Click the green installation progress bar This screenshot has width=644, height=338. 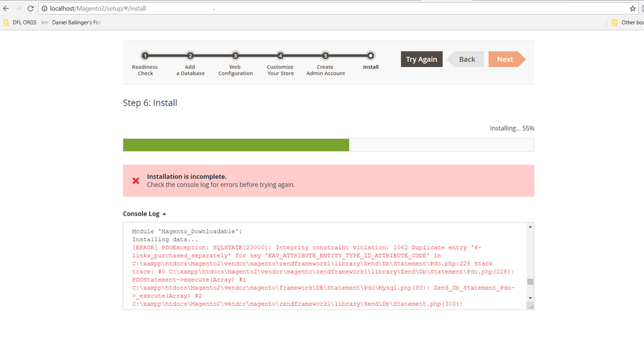click(236, 144)
